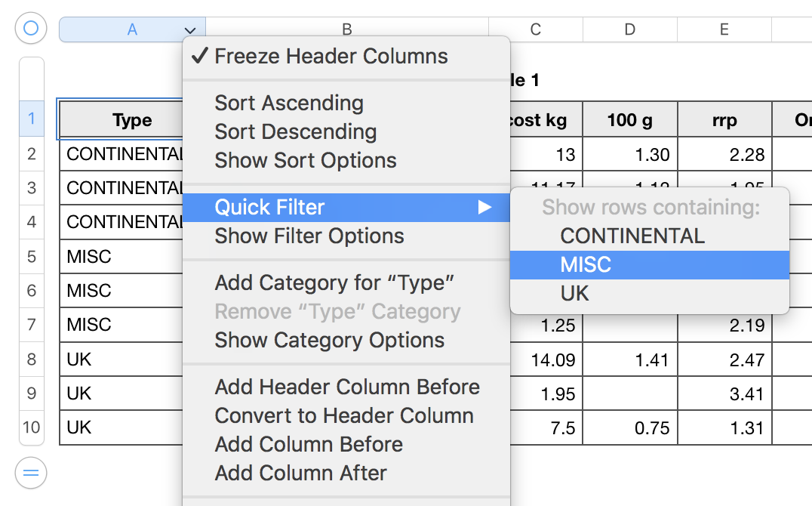Open Show Filter Options

[x=309, y=236]
